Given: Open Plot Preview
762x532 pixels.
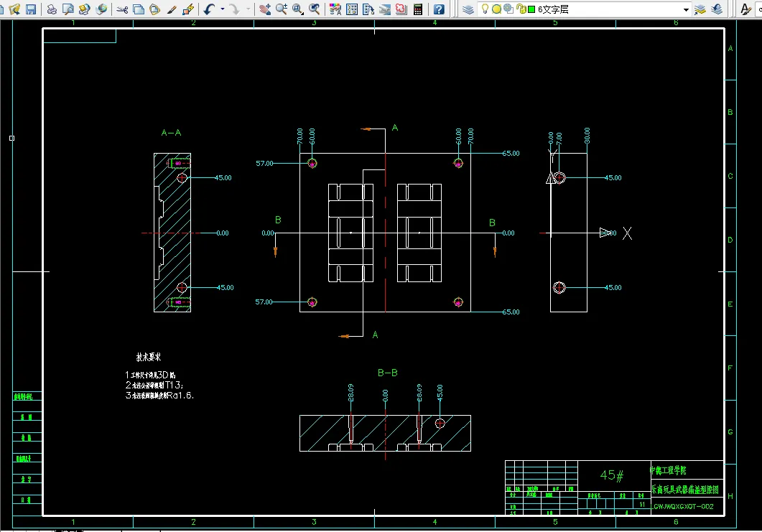Looking at the screenshot, I should 68,9.
